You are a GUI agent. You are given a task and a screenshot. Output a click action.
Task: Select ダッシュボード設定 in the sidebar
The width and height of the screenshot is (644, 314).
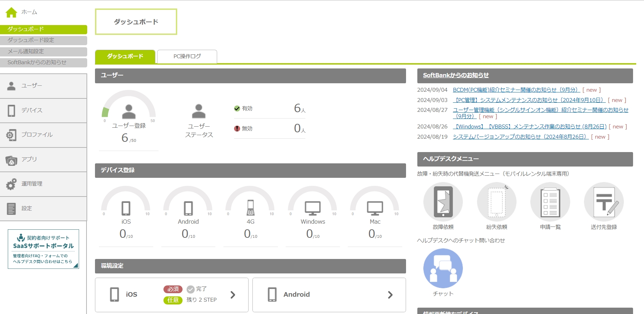(43, 40)
